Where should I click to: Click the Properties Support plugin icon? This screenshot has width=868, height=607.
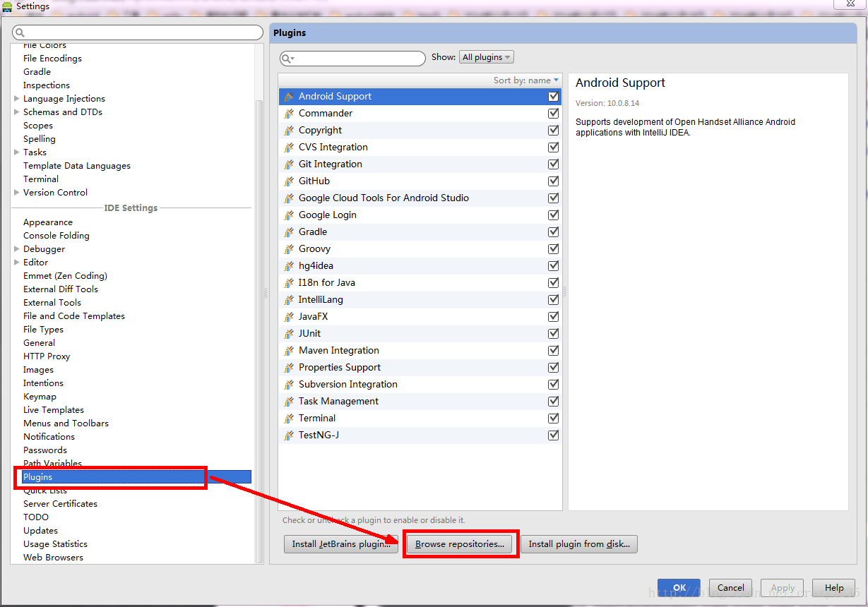point(289,368)
